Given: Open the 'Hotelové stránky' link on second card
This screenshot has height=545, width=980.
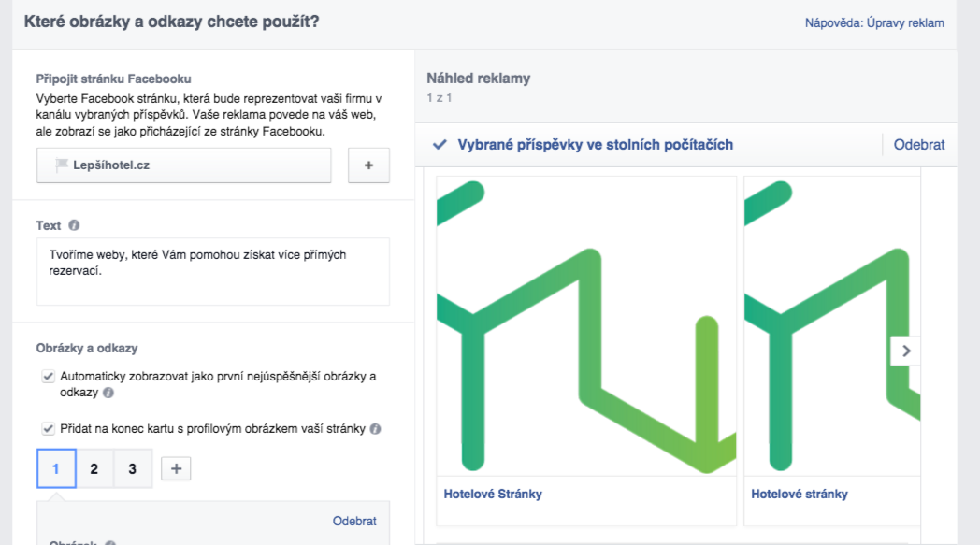Looking at the screenshot, I should (x=800, y=494).
